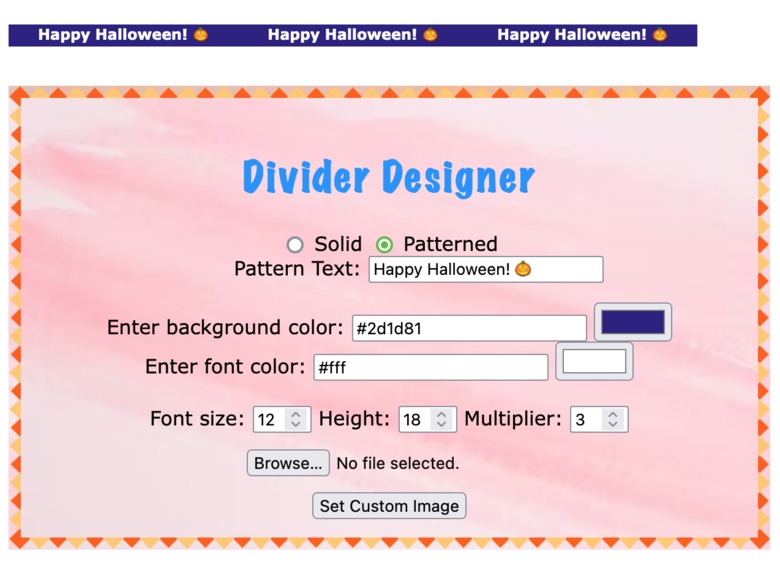
Task: Click the 'Height:' label
Action: 354,419
